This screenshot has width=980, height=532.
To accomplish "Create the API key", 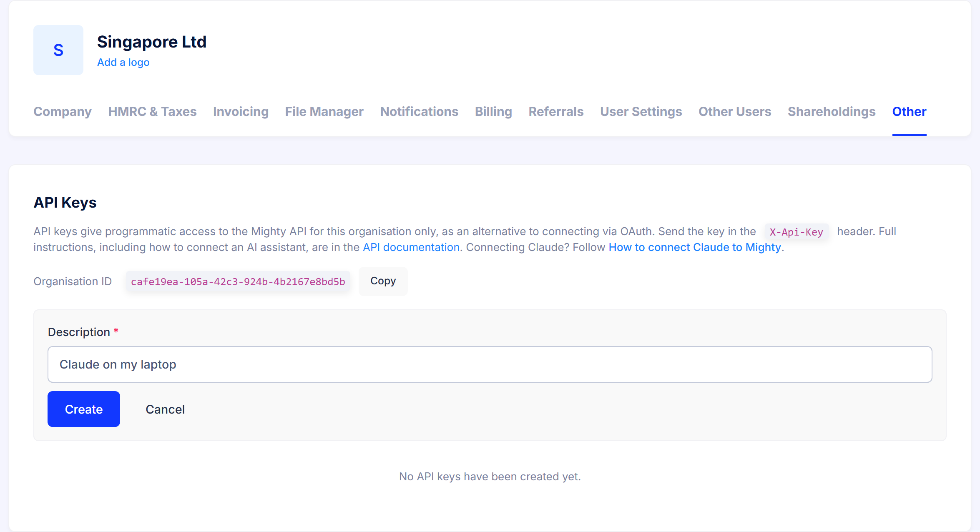I will pyautogui.click(x=84, y=409).
